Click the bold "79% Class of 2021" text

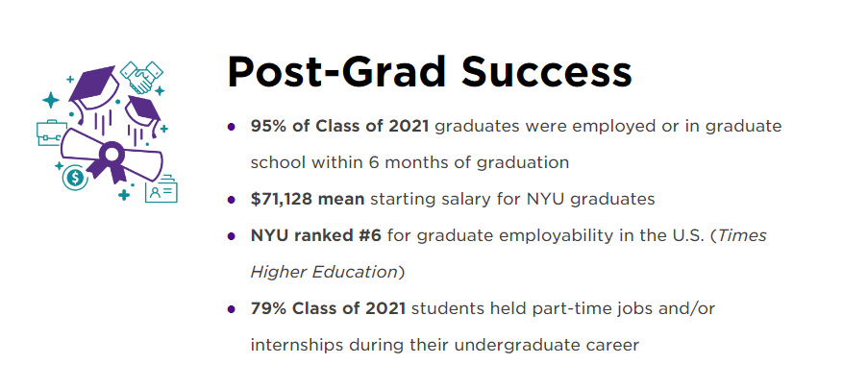[328, 308]
